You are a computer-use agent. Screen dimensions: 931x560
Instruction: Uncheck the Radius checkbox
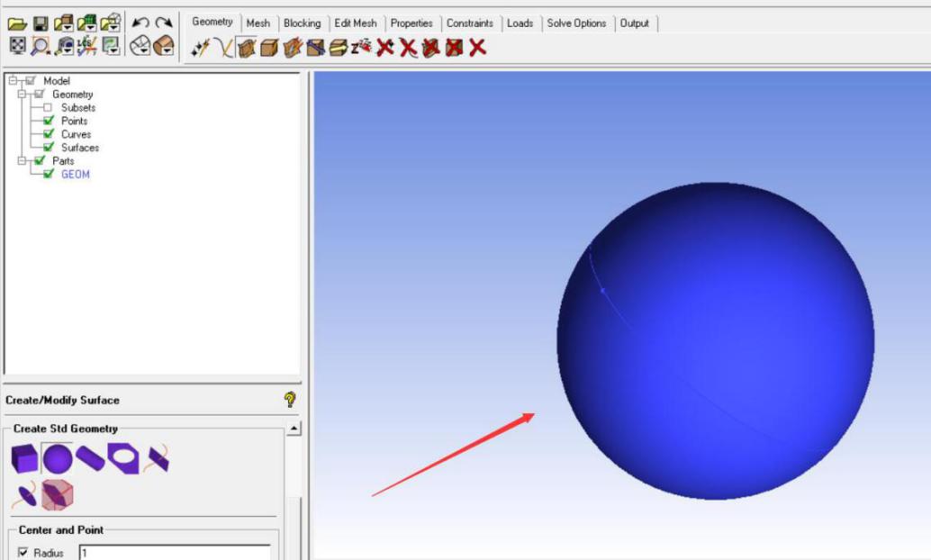(23, 552)
